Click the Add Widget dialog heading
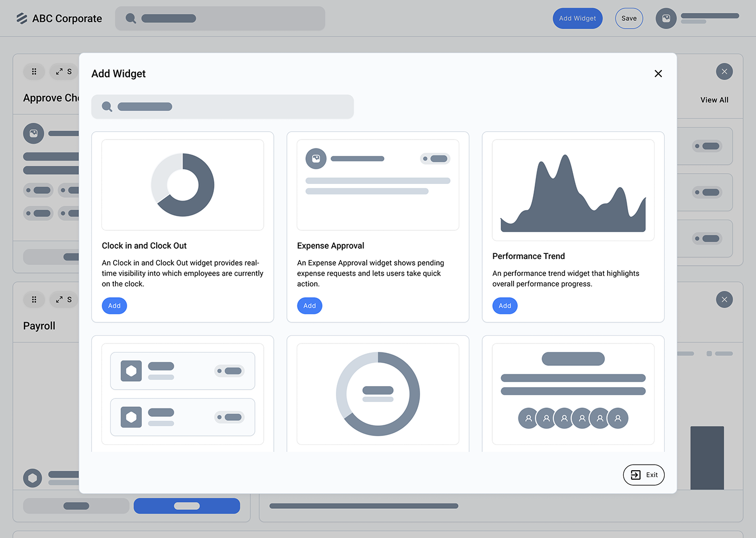The height and width of the screenshot is (538, 756). pyautogui.click(x=118, y=73)
